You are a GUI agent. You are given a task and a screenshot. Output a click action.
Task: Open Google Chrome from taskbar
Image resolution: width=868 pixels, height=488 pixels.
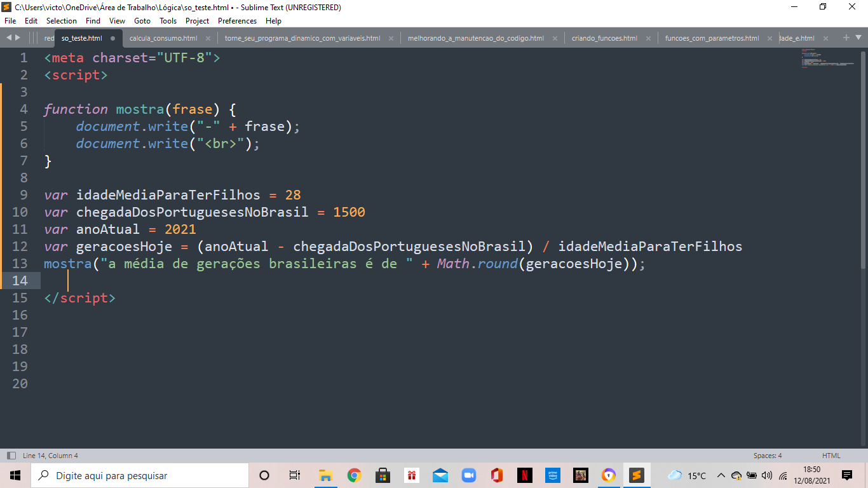[354, 475]
